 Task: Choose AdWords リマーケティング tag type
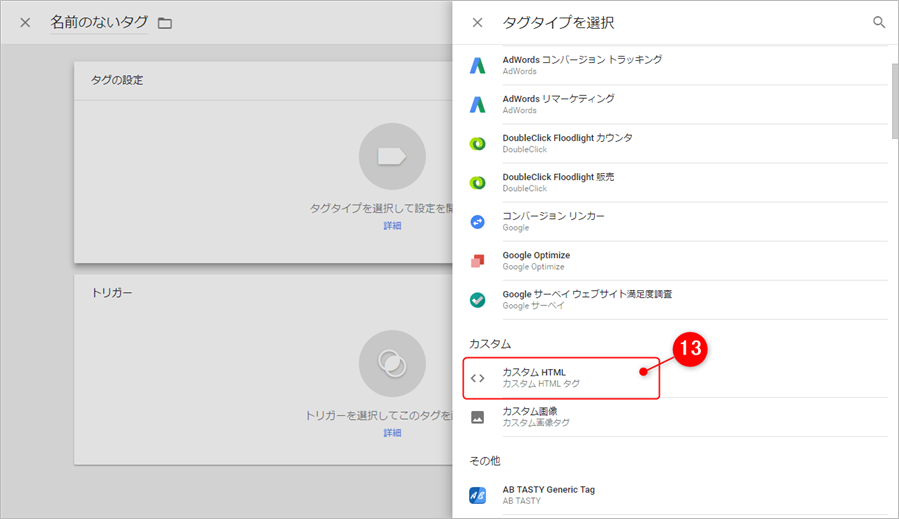[x=678, y=104]
